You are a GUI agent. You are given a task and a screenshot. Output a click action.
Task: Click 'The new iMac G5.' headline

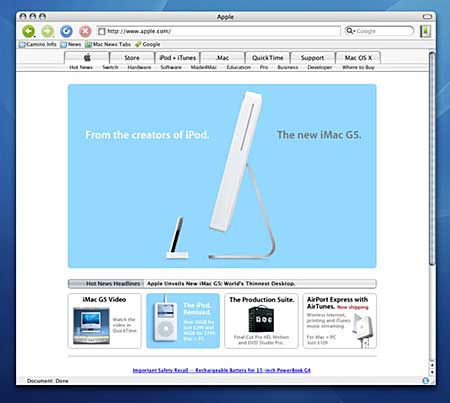pos(319,135)
